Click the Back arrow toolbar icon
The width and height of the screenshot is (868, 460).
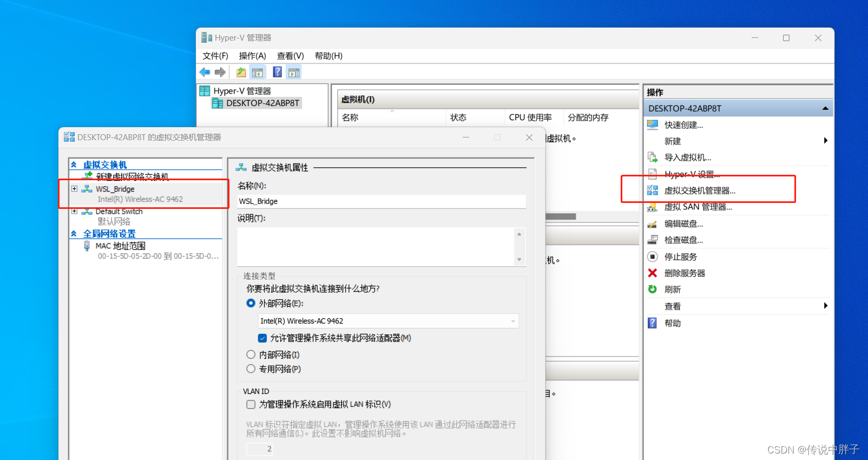point(205,72)
